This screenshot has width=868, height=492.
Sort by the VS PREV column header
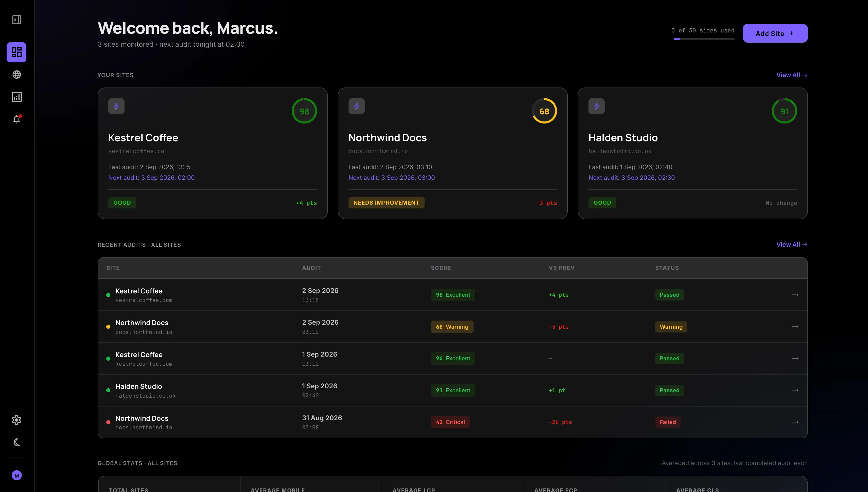click(561, 268)
